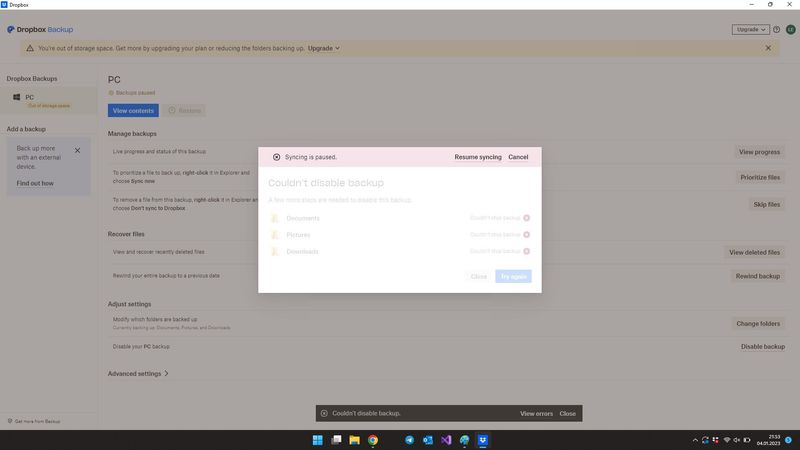Click the dialog's faded Close button
This screenshot has width=800, height=450.
tap(479, 277)
